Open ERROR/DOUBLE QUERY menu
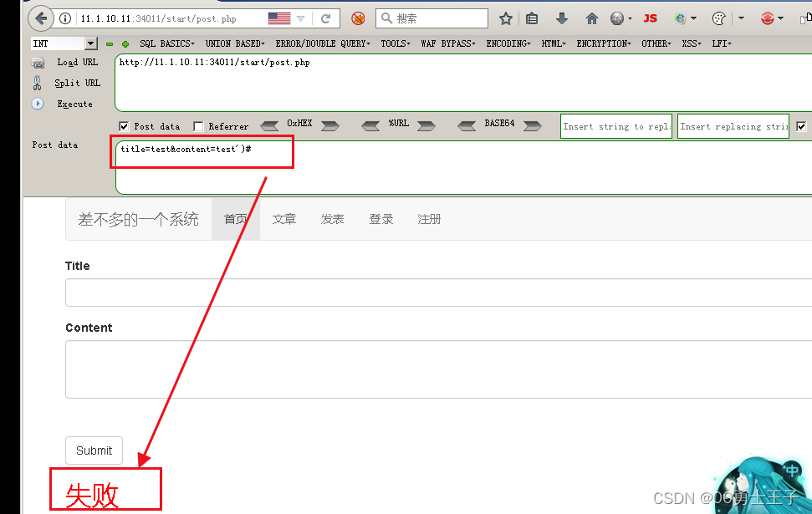 tap(323, 43)
